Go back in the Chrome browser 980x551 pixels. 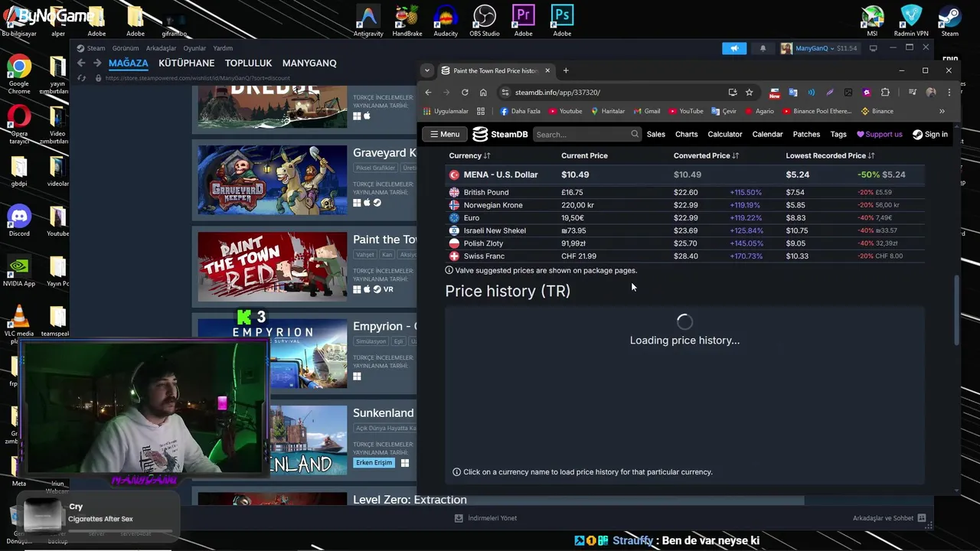click(x=428, y=92)
